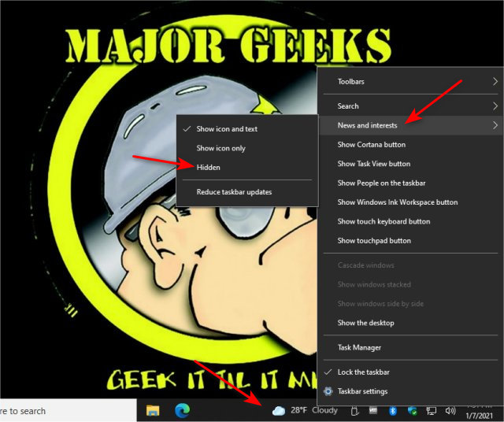Toggle 'Show touch keyboard button'
The width and height of the screenshot is (504, 422).
[x=410, y=221]
